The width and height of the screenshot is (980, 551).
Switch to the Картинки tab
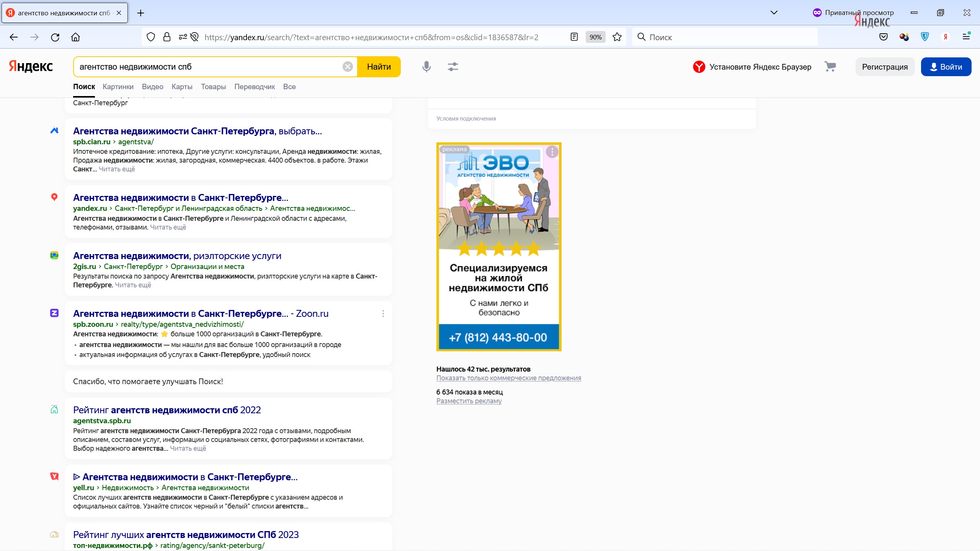coord(118,87)
